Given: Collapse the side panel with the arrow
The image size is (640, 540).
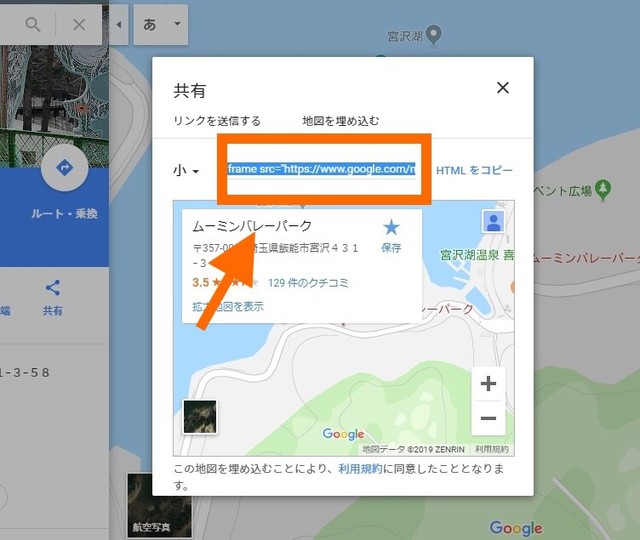Looking at the screenshot, I should pos(119,24).
